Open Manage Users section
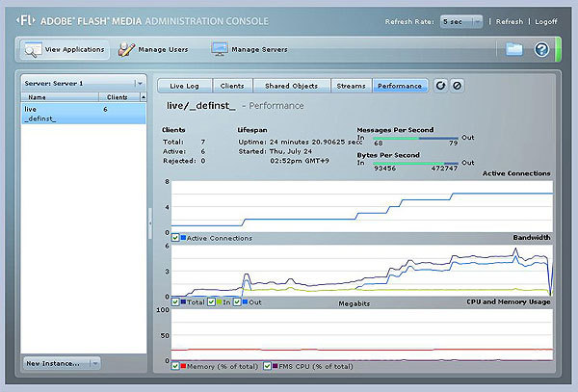Viewport: 578px width, 392px height. click(x=153, y=49)
